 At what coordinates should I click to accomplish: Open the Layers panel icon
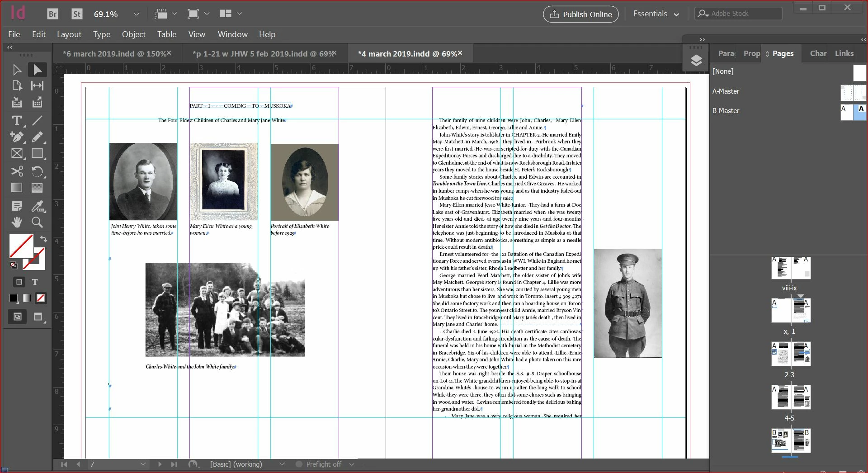[696, 60]
